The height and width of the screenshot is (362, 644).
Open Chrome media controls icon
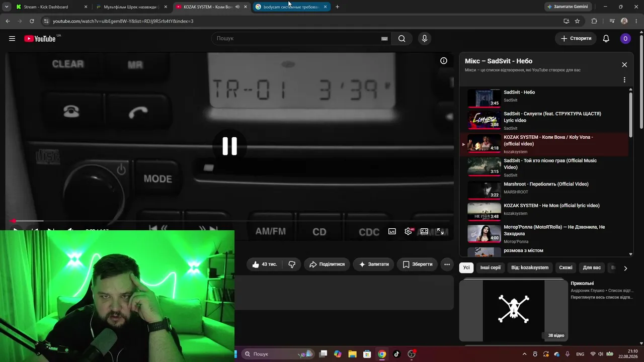point(612,21)
